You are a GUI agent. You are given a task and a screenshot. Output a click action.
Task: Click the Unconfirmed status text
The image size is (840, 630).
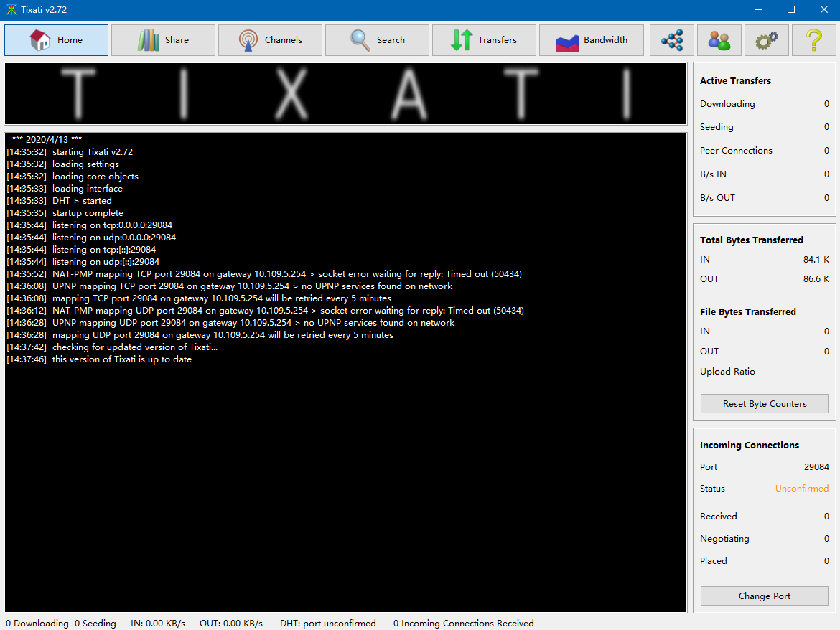pos(802,488)
